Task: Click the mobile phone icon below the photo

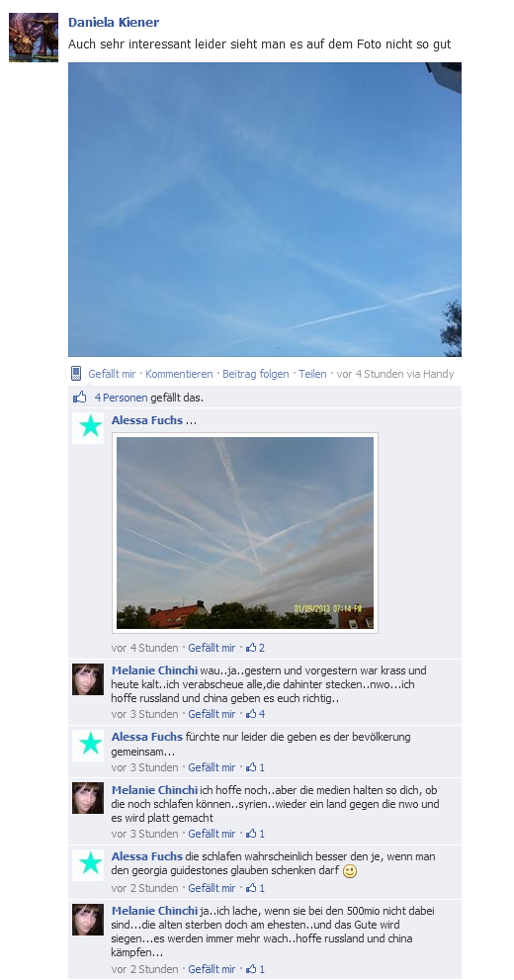Action: pos(75,374)
